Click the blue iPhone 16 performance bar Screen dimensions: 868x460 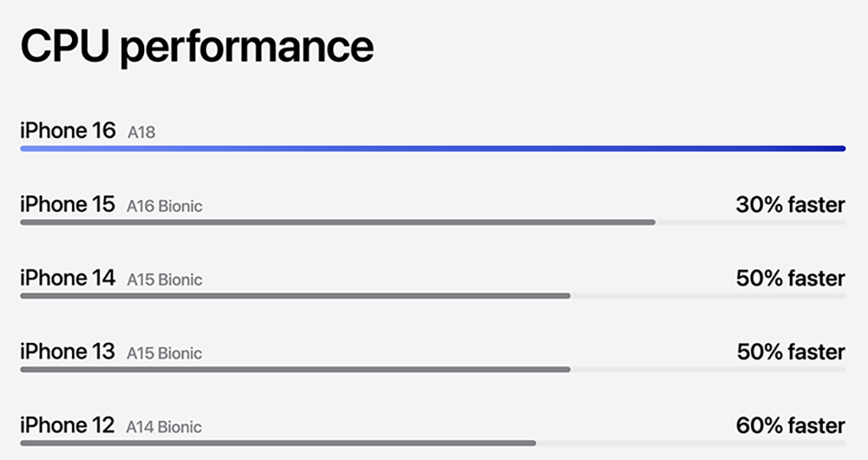pyautogui.click(x=432, y=148)
